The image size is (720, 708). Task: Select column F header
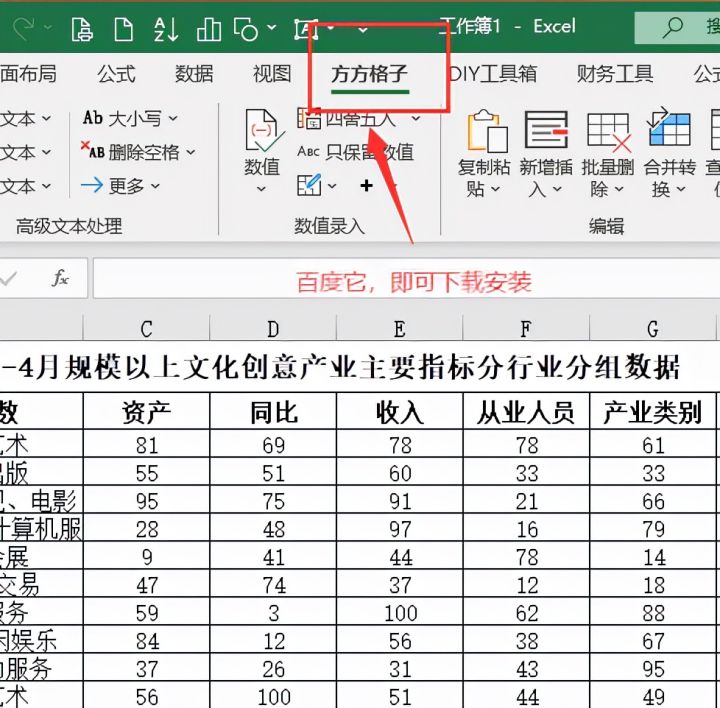point(526,329)
